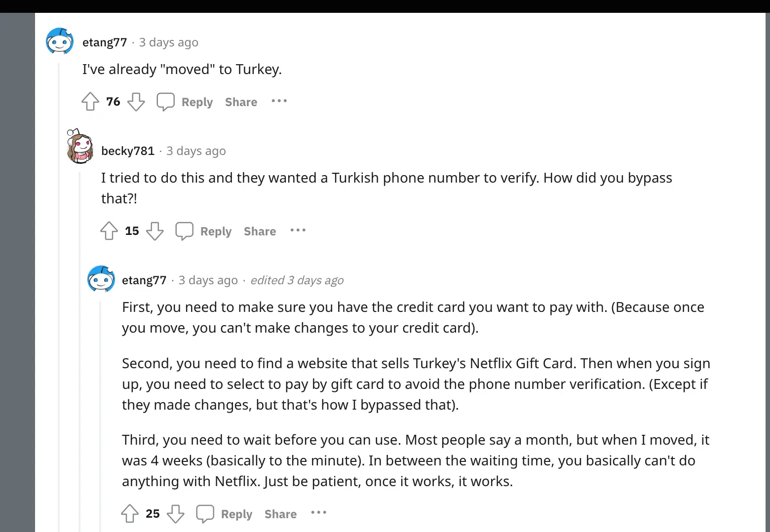The width and height of the screenshot is (770, 532).
Task: Open Share options on the 25-point comment
Action: pyautogui.click(x=280, y=514)
